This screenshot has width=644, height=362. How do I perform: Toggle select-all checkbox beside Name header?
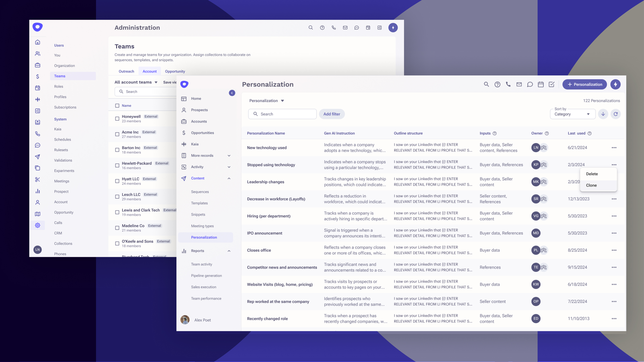tap(117, 106)
